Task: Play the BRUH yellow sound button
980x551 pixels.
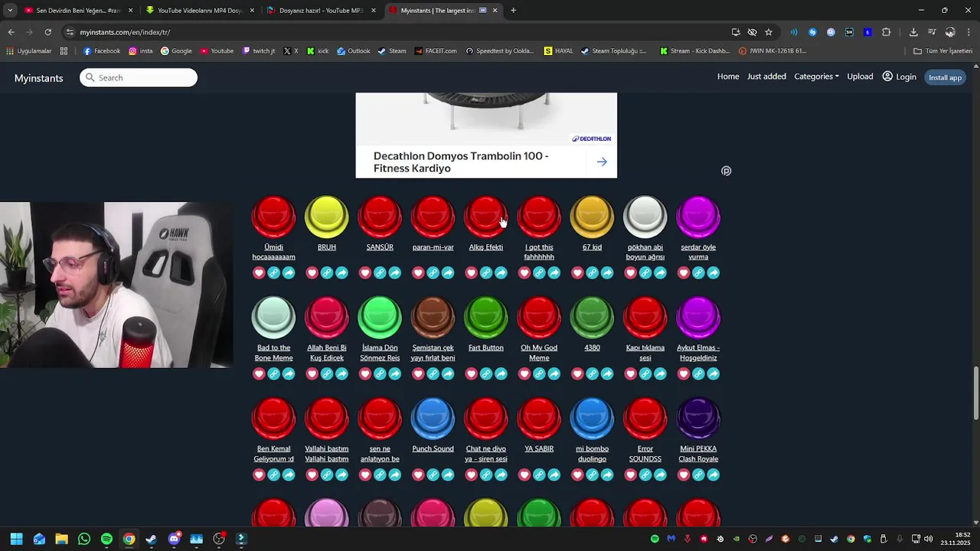Action: coord(327,217)
